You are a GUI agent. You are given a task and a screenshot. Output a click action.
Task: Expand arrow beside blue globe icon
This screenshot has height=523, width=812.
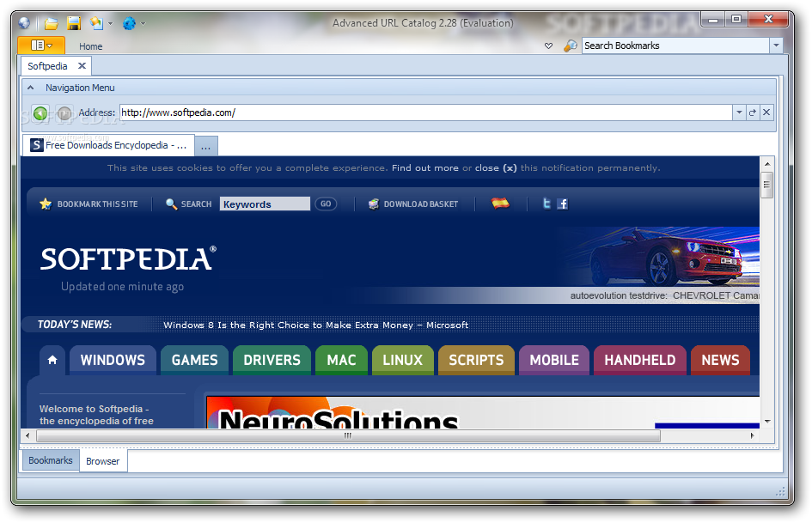click(143, 23)
